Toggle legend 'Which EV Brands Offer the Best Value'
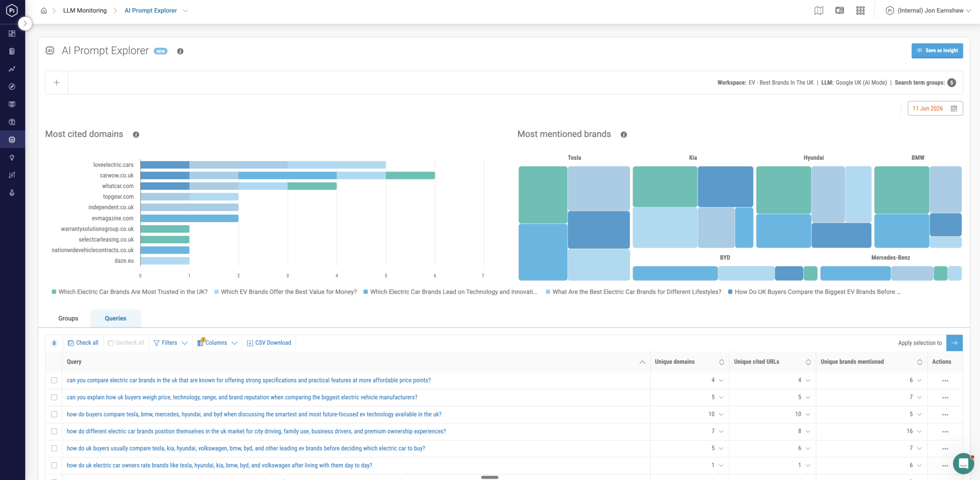This screenshot has height=480, width=980. point(286,292)
